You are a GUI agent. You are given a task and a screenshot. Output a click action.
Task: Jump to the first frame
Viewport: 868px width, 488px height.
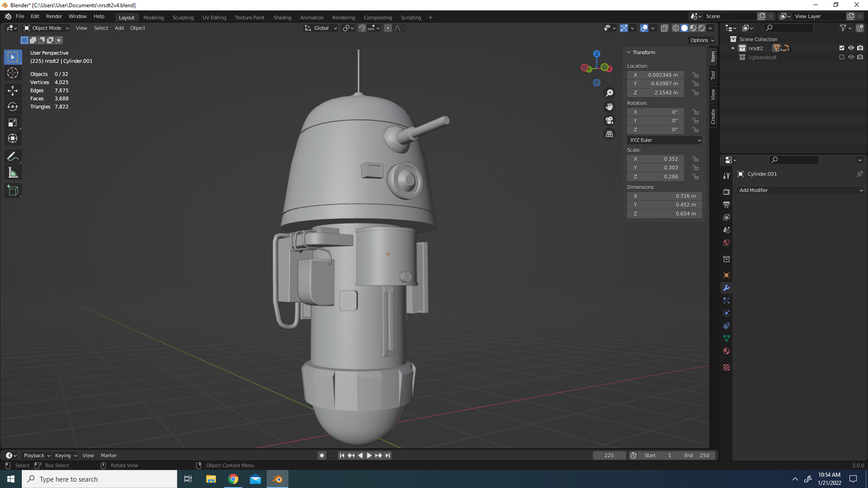click(x=342, y=455)
